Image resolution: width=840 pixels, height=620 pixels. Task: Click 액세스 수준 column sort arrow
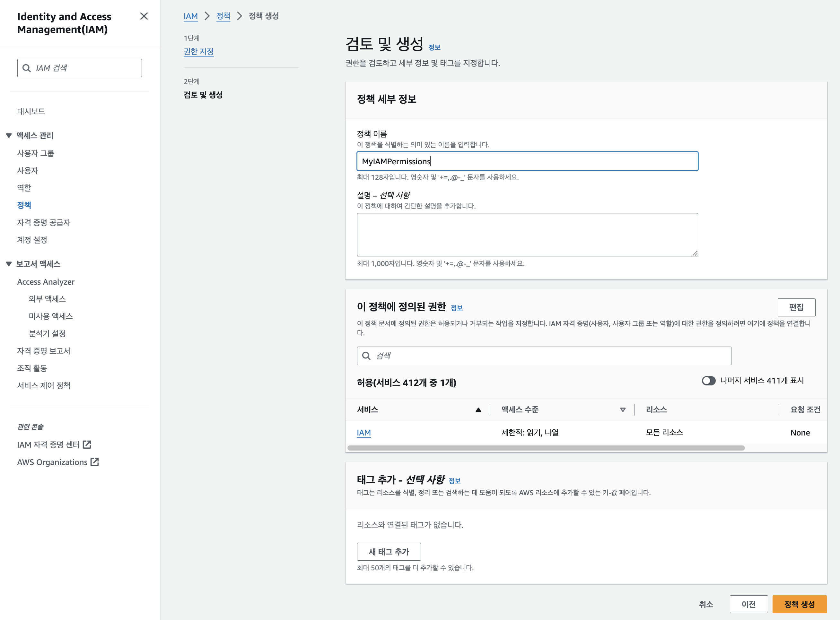point(623,410)
